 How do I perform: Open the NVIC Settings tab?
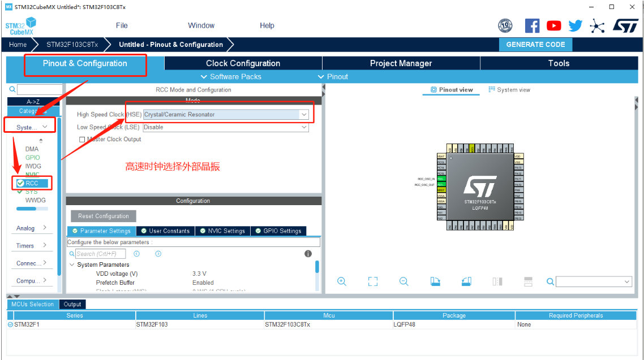tap(222, 231)
